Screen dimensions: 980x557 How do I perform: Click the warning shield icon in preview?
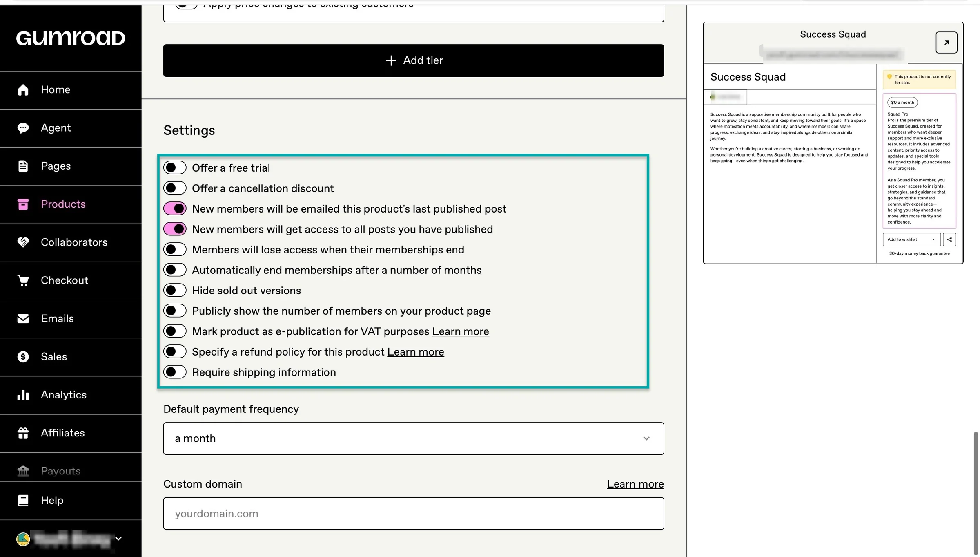click(x=889, y=76)
